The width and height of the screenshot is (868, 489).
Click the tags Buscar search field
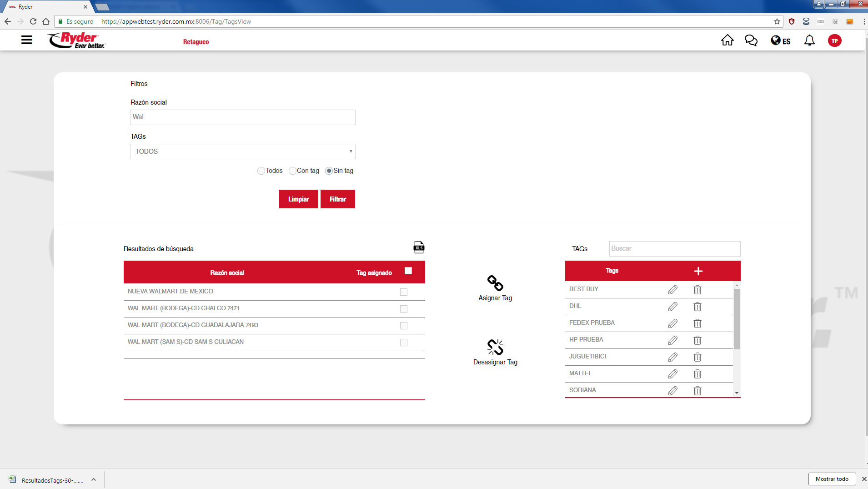(674, 249)
